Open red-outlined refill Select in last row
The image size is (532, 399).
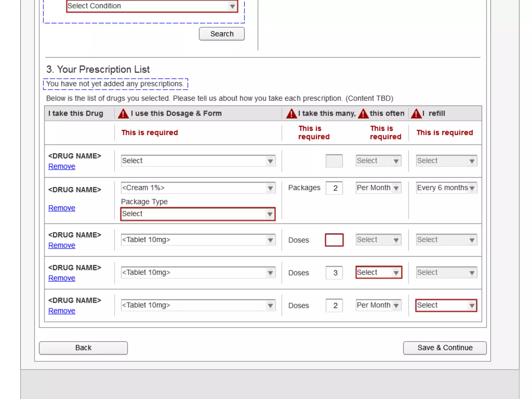446,305
